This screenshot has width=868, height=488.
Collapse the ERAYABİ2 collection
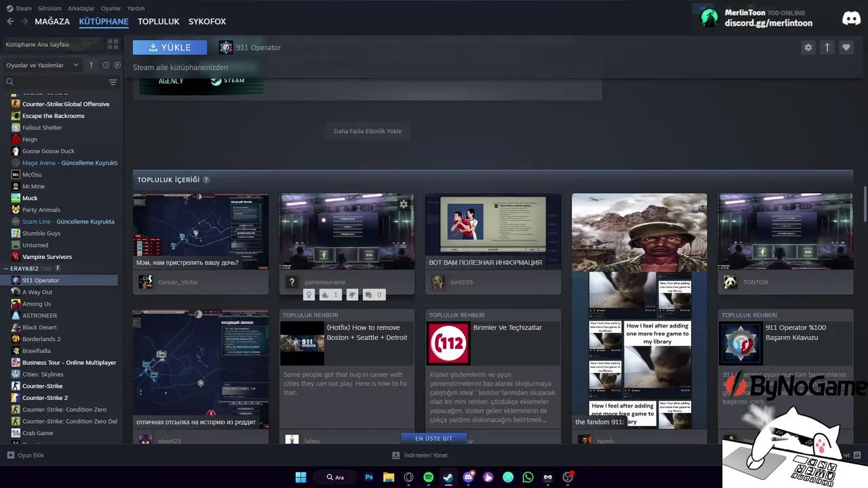point(6,268)
